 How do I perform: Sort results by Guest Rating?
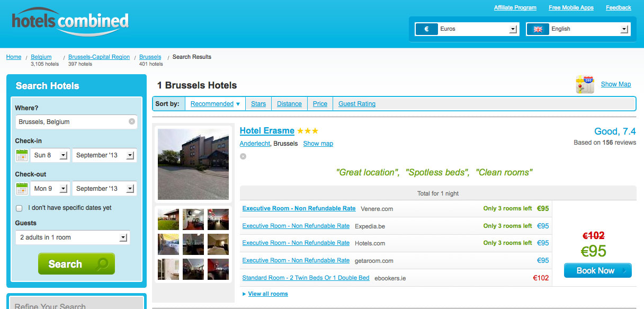(x=357, y=104)
